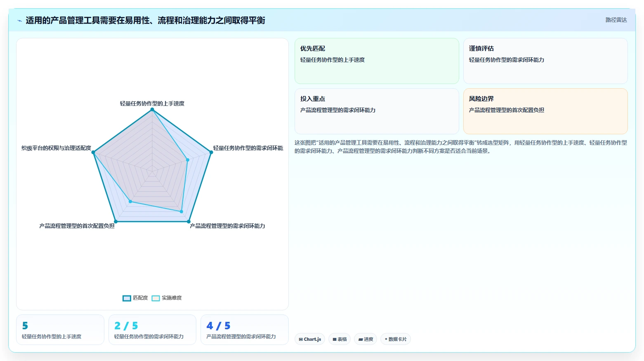Open the 优先匹配 card
This screenshot has width=644, height=361.
(377, 61)
